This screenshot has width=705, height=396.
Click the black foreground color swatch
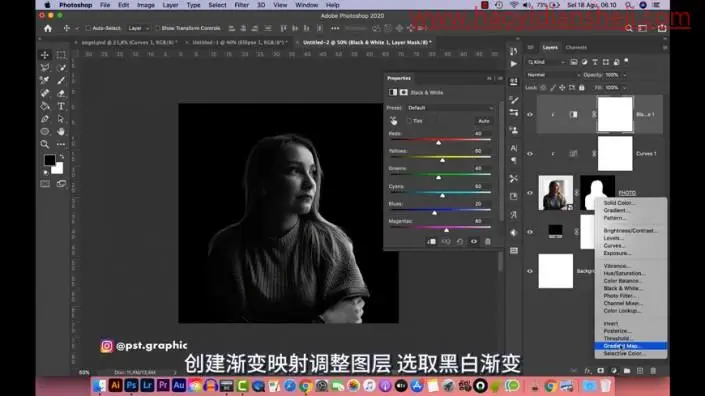(49, 160)
